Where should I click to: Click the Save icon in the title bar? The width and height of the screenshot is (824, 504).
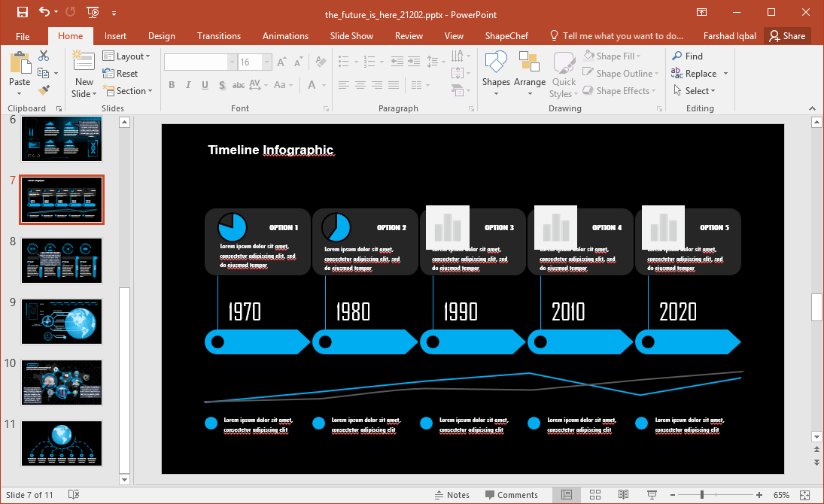22,12
